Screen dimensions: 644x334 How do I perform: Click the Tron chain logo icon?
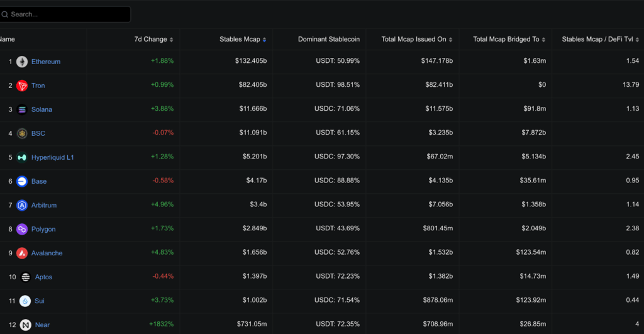tap(22, 86)
